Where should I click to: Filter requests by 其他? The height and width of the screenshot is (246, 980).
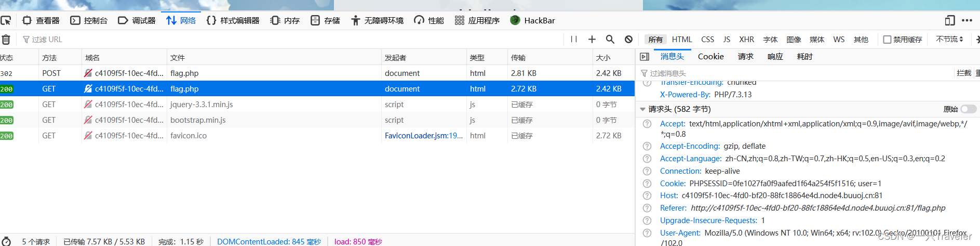(861, 39)
